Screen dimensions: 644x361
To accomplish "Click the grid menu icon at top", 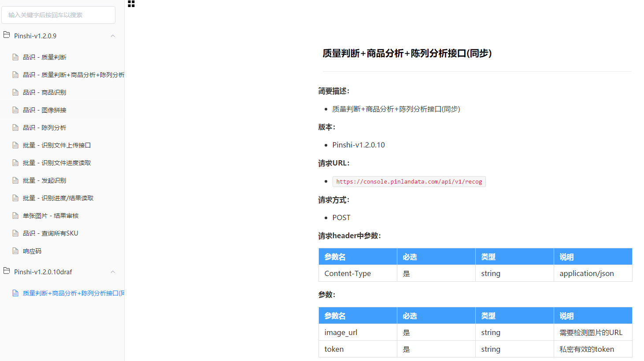I will pyautogui.click(x=131, y=4).
